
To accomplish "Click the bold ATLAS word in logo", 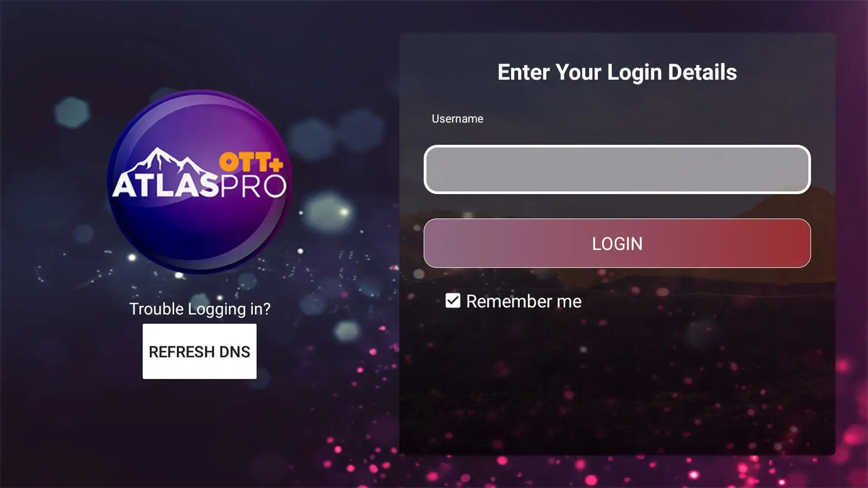I will [165, 186].
